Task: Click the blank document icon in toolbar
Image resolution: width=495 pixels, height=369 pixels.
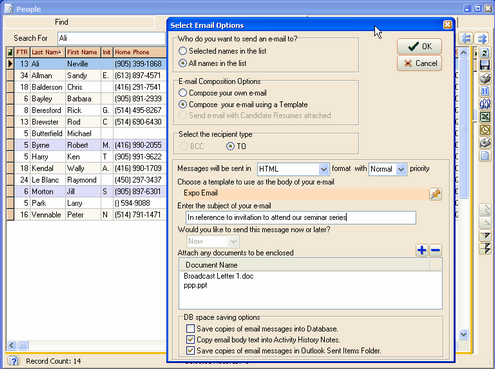Action: click(x=485, y=156)
